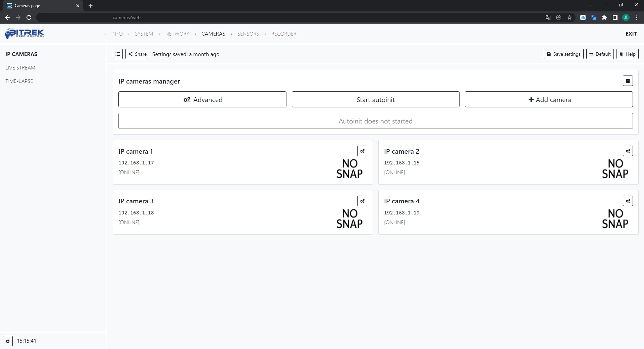Expand the tab search chevron in title bar
Image resolution: width=644 pixels, height=349 pixels.
590,5
